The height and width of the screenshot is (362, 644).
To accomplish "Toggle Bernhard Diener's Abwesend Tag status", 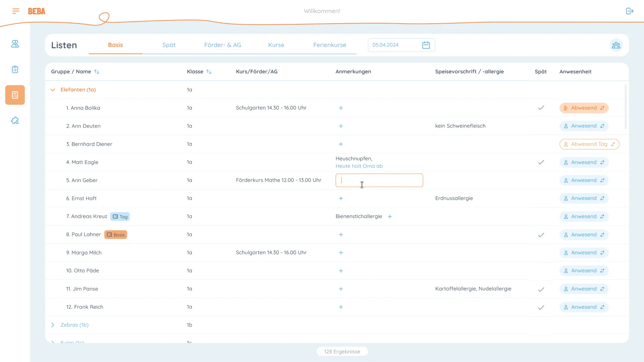I will (589, 144).
